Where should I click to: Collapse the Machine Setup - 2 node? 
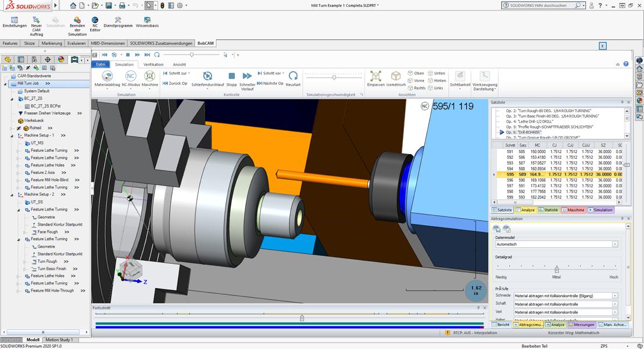(12, 194)
